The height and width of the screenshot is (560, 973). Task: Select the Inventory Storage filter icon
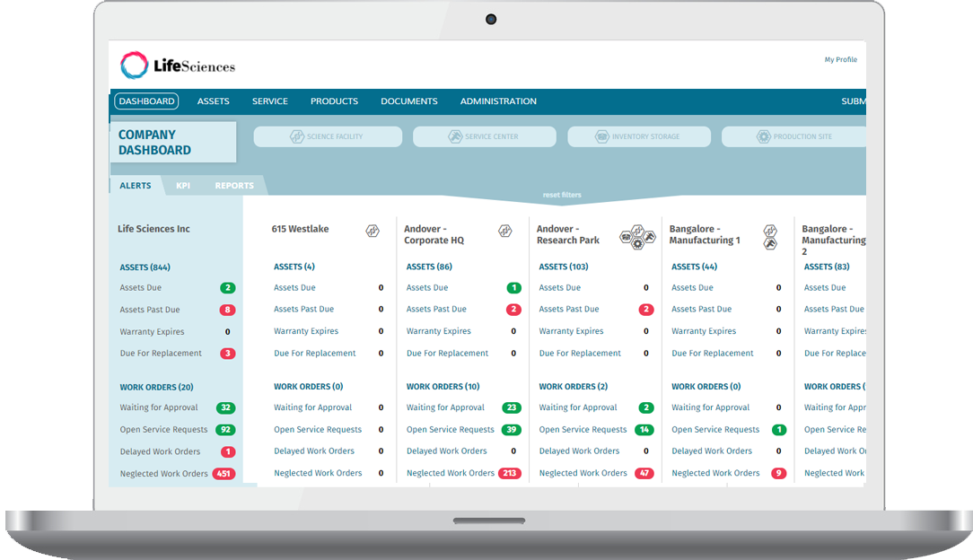coord(600,136)
